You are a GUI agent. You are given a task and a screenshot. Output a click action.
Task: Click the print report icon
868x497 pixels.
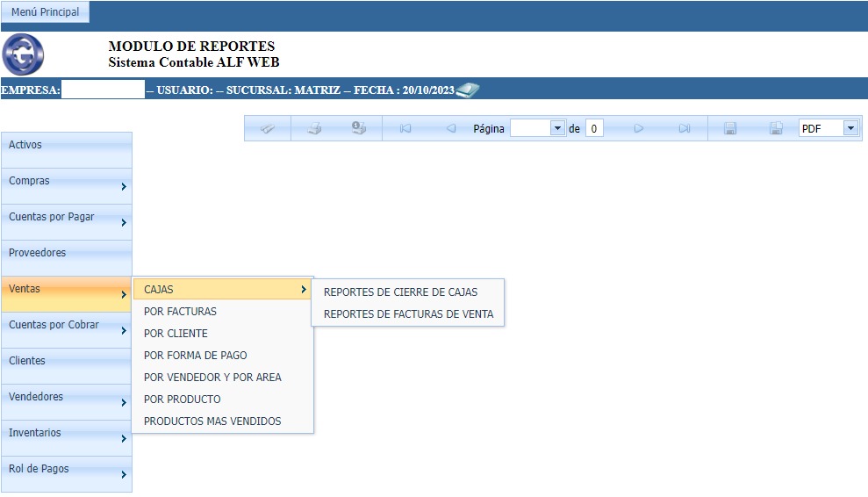pos(314,128)
